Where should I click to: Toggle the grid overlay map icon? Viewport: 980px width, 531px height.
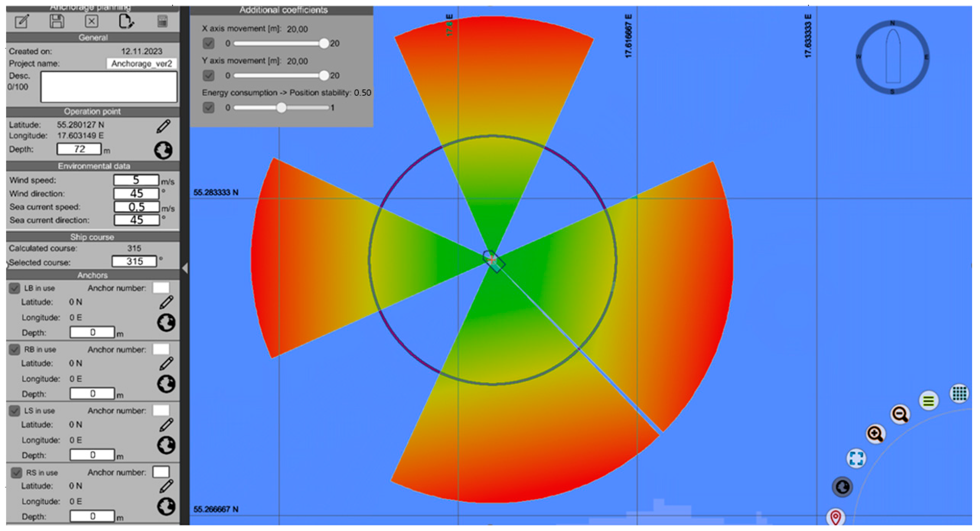tap(959, 393)
